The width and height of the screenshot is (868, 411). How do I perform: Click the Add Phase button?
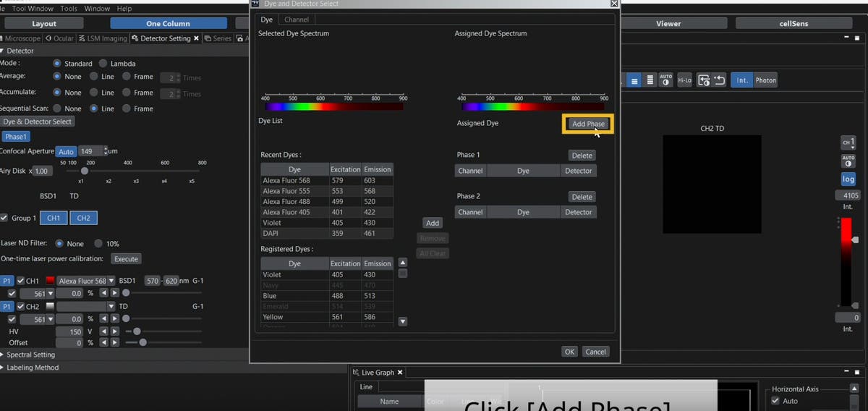click(587, 124)
